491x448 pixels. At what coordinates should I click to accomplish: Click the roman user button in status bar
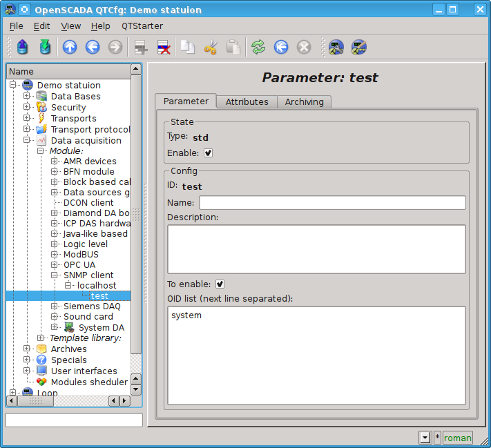[x=457, y=438]
